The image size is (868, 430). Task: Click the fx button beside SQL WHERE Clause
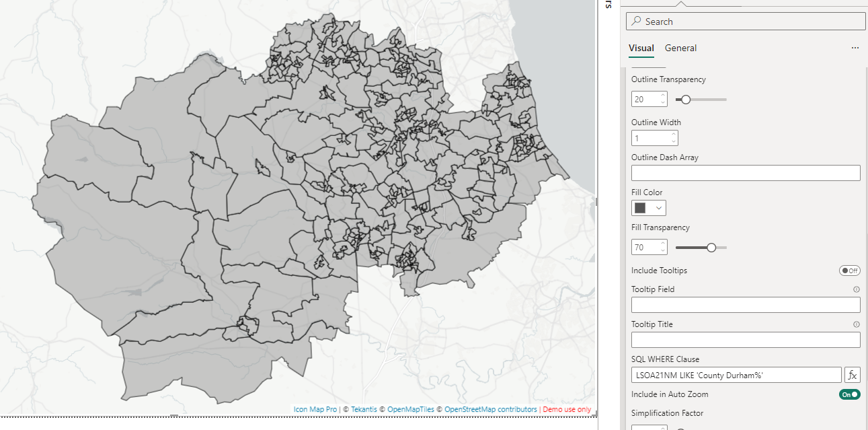[852, 375]
